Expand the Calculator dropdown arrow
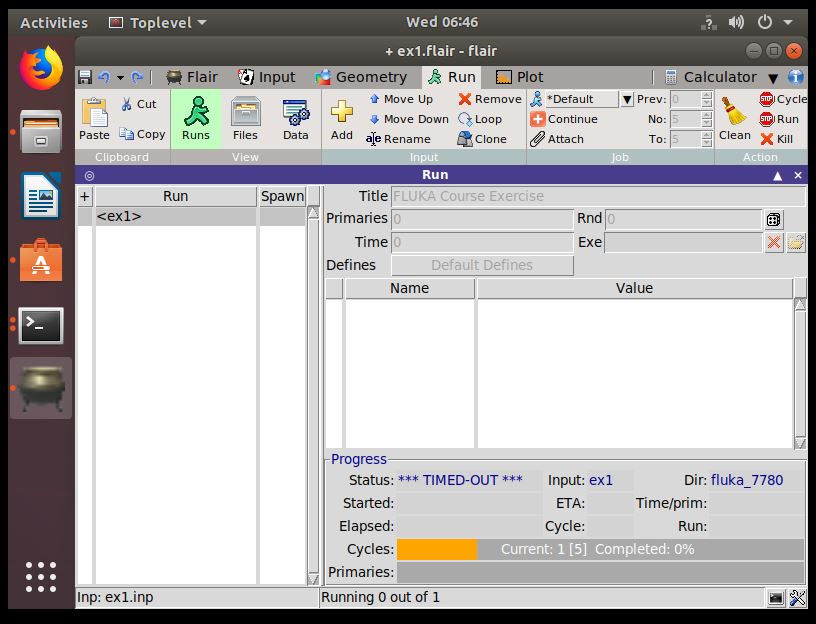 [773, 78]
